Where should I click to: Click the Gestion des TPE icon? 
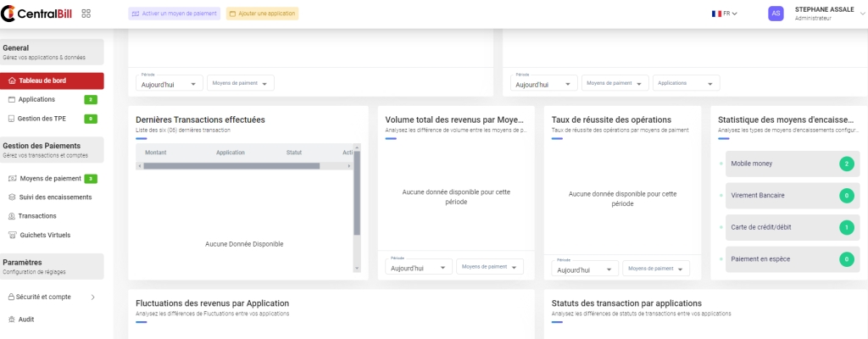pyautogui.click(x=11, y=119)
